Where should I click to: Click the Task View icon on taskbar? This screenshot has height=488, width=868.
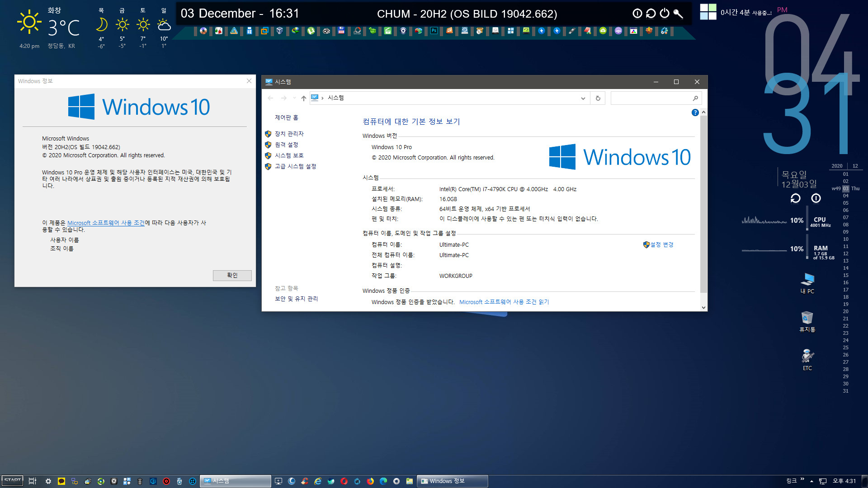point(32,481)
